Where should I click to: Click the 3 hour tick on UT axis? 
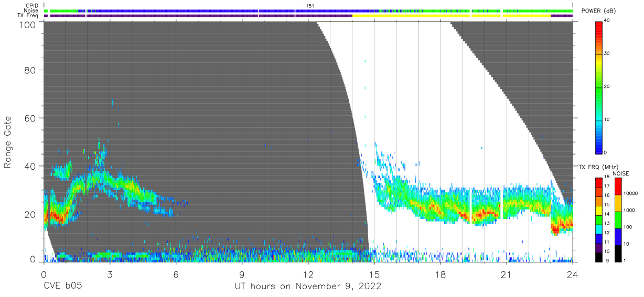tap(110, 274)
